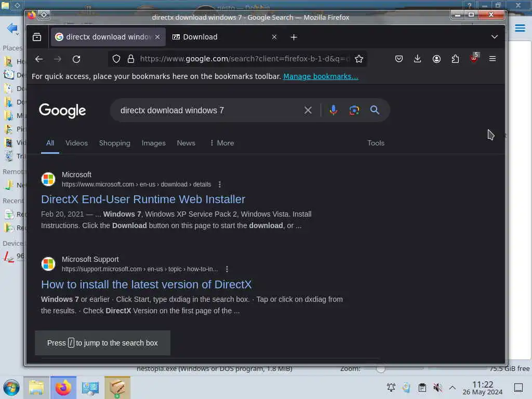Screen dimensions: 532x399
Task: Open the clipboard tray icon
Action: pyautogui.click(x=422, y=388)
